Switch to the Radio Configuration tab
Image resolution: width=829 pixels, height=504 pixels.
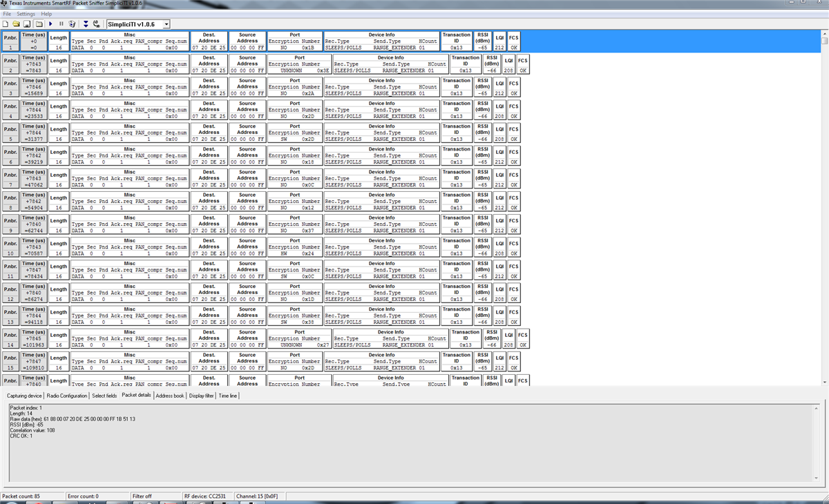coord(67,396)
